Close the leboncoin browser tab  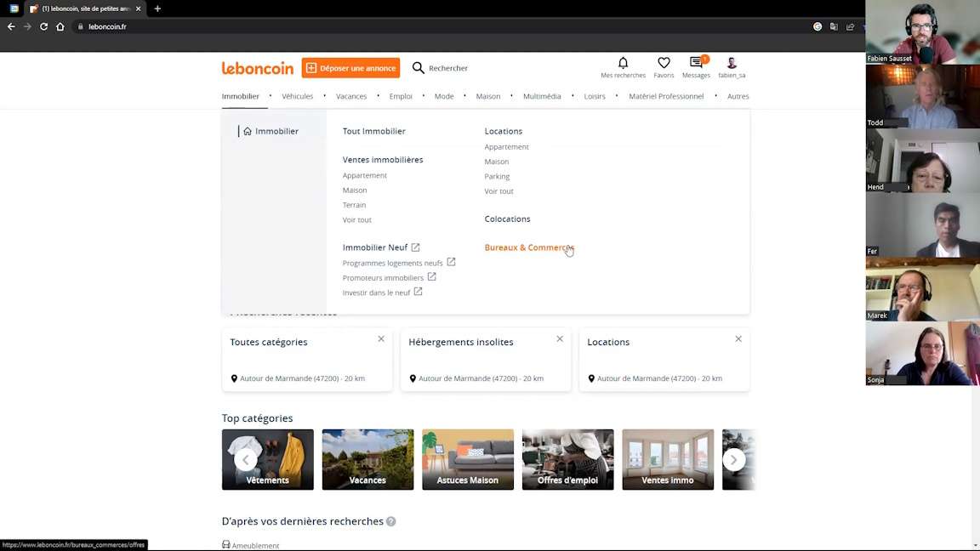click(x=138, y=9)
